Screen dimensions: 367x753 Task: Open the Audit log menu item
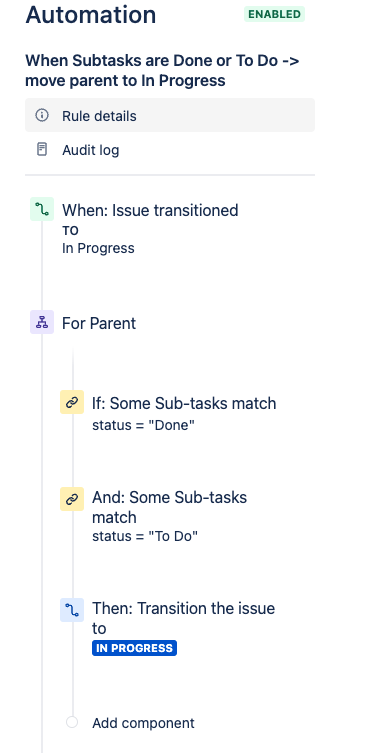(170, 150)
